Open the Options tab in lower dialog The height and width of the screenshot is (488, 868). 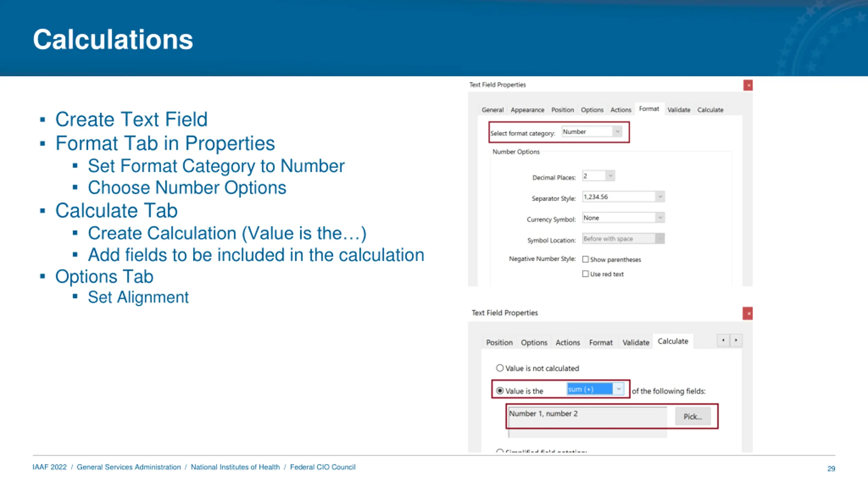click(534, 343)
